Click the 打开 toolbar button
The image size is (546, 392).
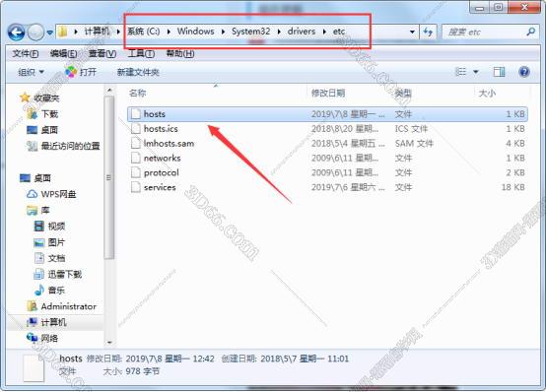tap(81, 72)
